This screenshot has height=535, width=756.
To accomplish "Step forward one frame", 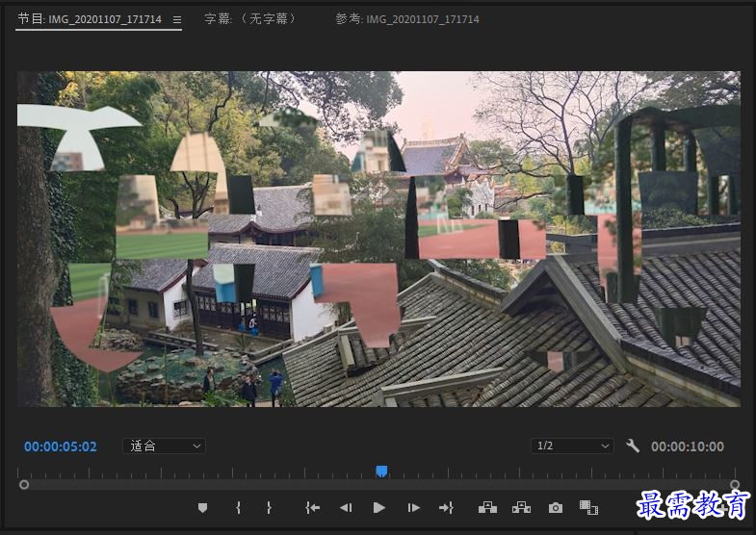I will tap(414, 507).
